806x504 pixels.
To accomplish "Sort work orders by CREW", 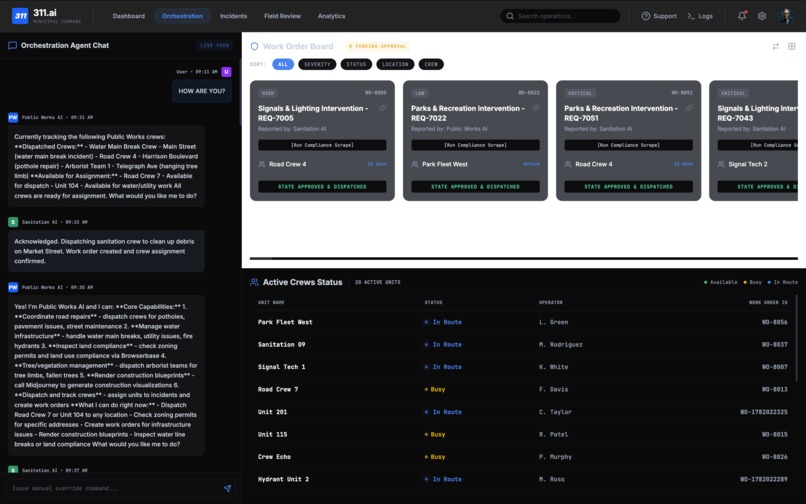I will pos(431,64).
